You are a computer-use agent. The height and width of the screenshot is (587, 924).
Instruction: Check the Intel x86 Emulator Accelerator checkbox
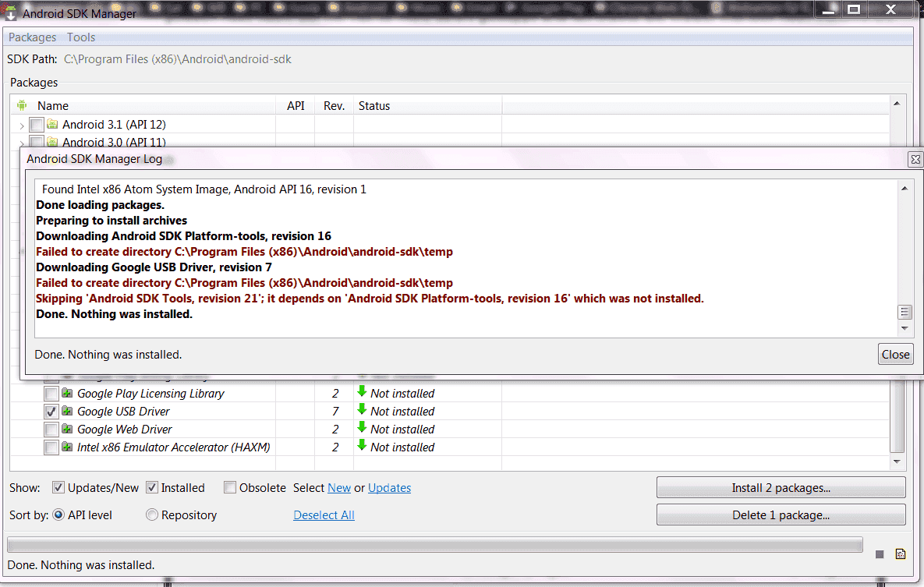[51, 447]
